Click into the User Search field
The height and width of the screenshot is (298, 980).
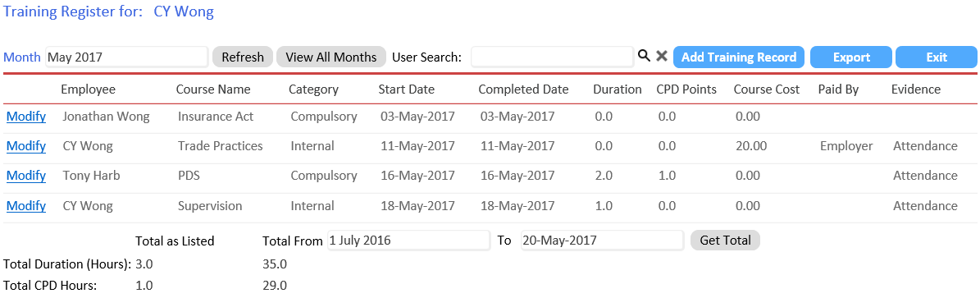tap(553, 57)
